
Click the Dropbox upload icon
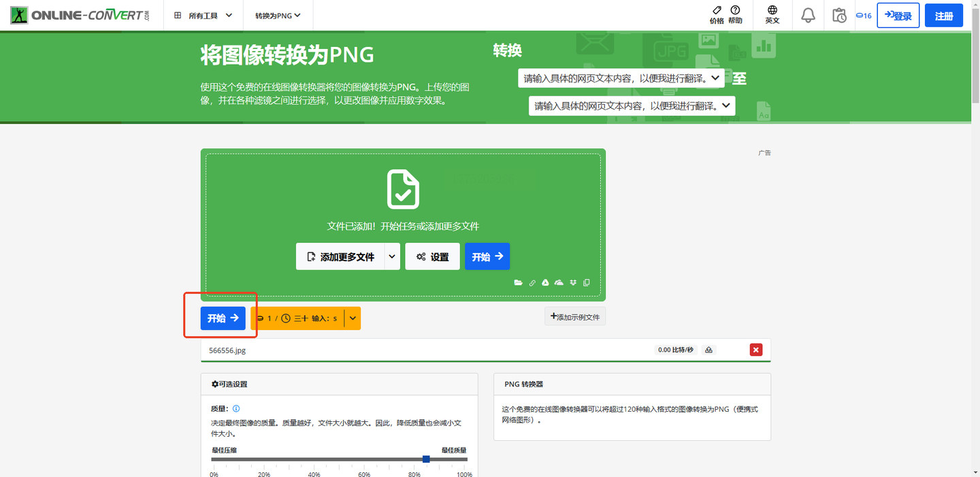[573, 282]
